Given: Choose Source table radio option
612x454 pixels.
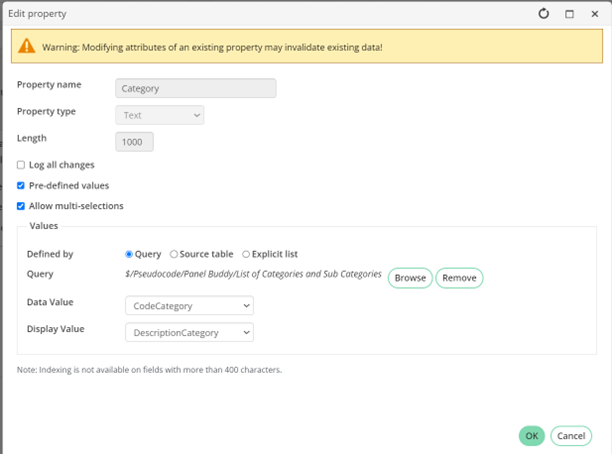Looking at the screenshot, I should pyautogui.click(x=174, y=254).
